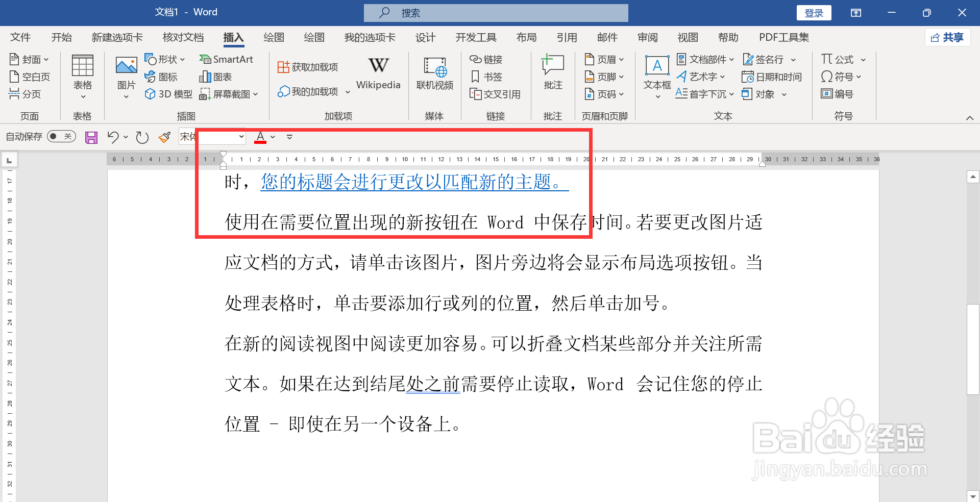The height and width of the screenshot is (502, 980).
Task: Insert date and time (日期和时间)
Action: click(x=771, y=77)
